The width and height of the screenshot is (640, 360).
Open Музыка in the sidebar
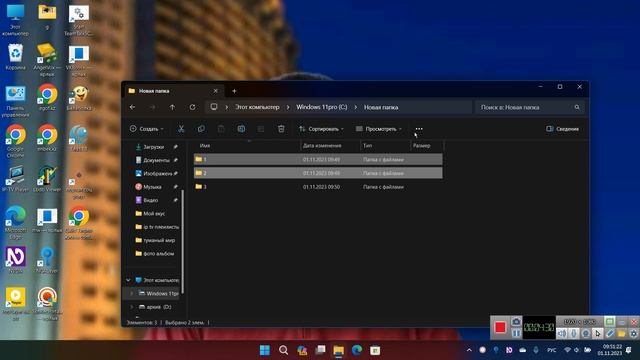coord(152,187)
